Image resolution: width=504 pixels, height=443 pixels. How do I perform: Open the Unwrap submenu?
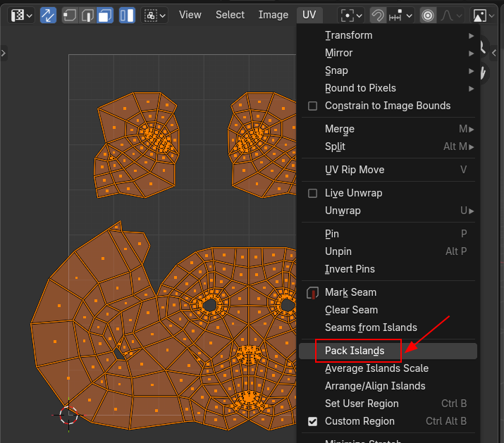click(388, 211)
